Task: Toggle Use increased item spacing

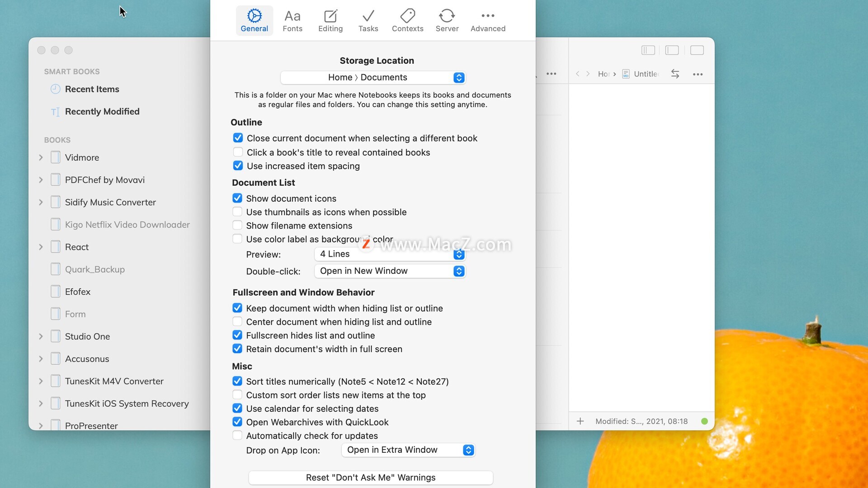Action: coord(238,165)
